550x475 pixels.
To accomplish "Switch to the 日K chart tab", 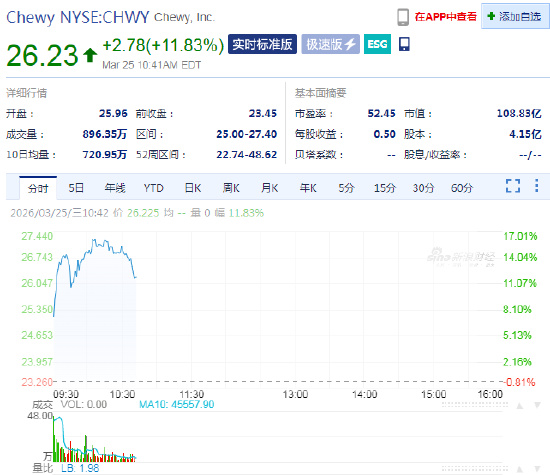I will pyautogui.click(x=193, y=188).
